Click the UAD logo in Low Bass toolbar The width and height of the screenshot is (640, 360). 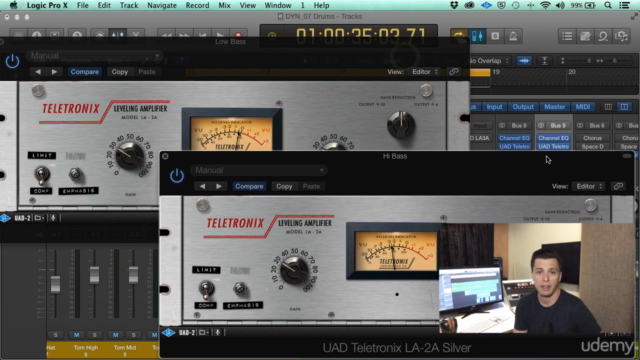point(4,218)
